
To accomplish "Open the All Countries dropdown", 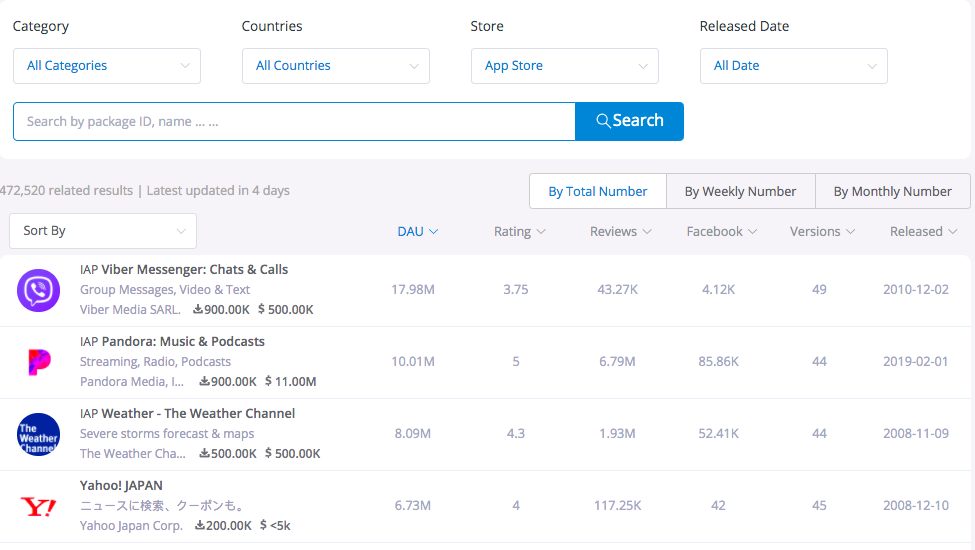I will click(336, 66).
